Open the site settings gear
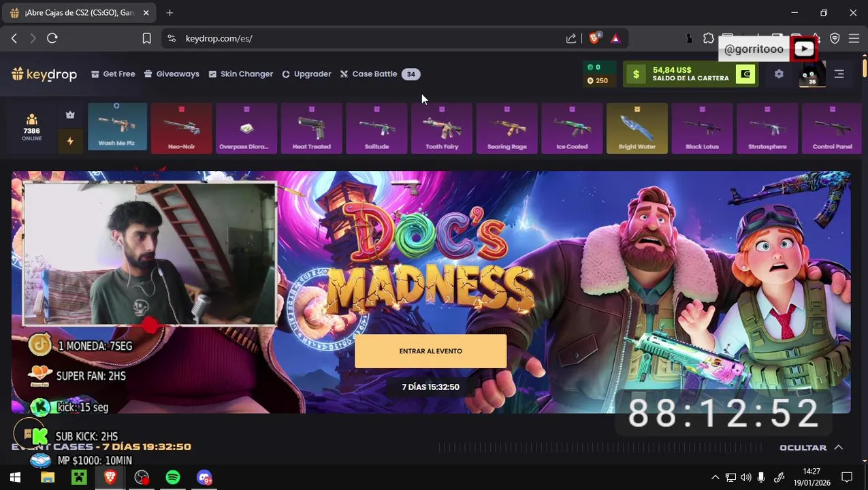 [x=779, y=74]
